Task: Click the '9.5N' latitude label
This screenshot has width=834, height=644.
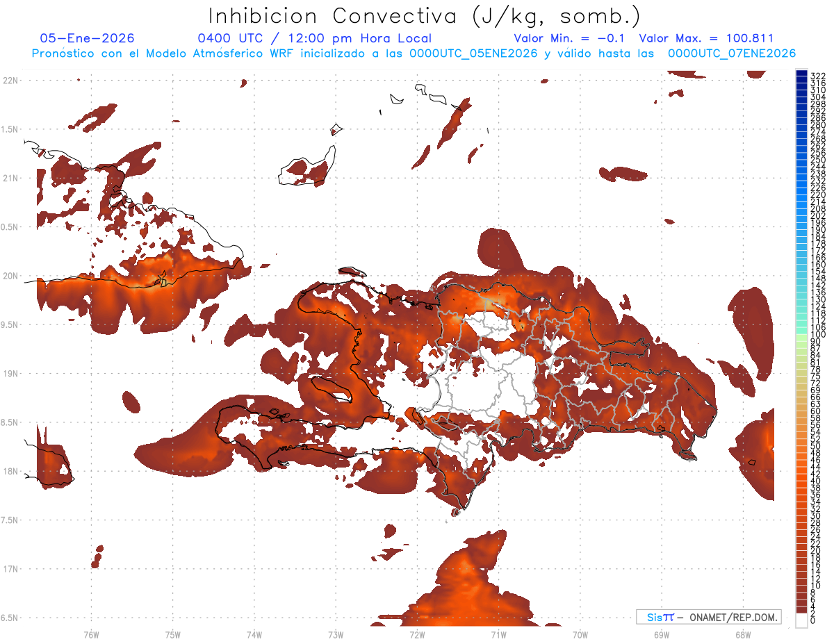Action: click(10, 324)
